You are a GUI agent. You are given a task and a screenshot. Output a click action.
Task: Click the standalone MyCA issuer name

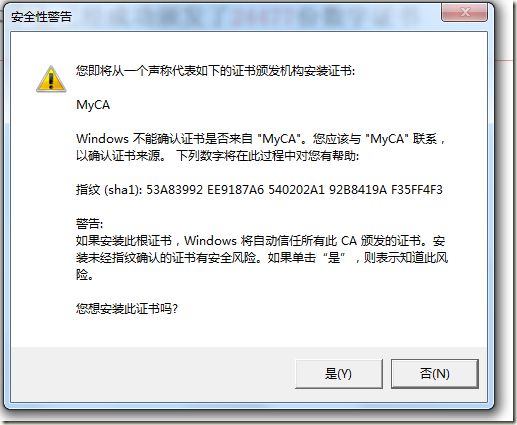[x=93, y=105]
